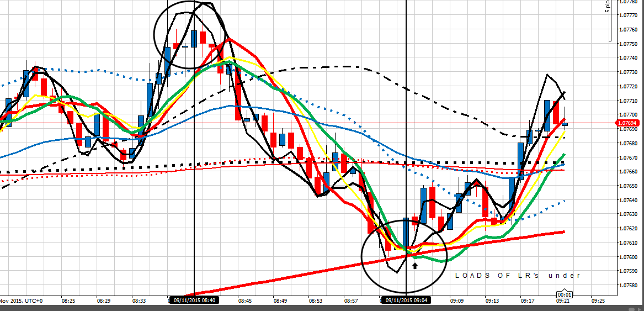Click the 00:01 candle countdown label
The image size is (644, 311).
point(563,294)
